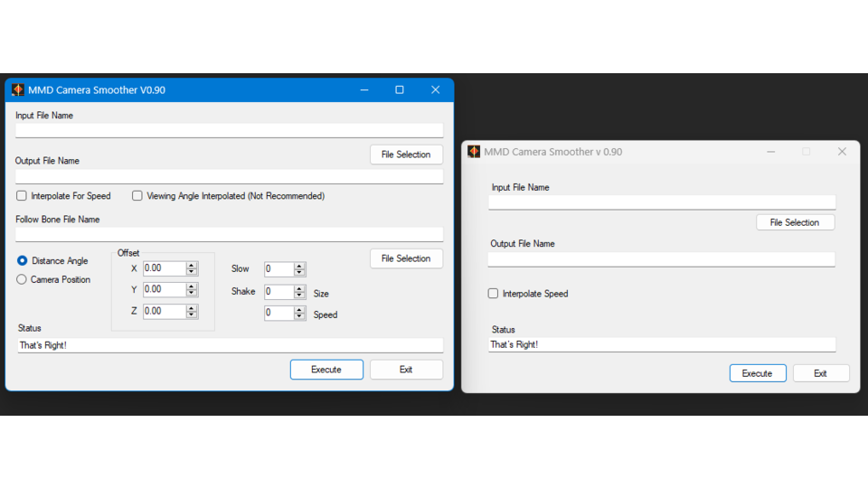Click Status field in the right window
The height and width of the screenshot is (488, 868).
662,344
